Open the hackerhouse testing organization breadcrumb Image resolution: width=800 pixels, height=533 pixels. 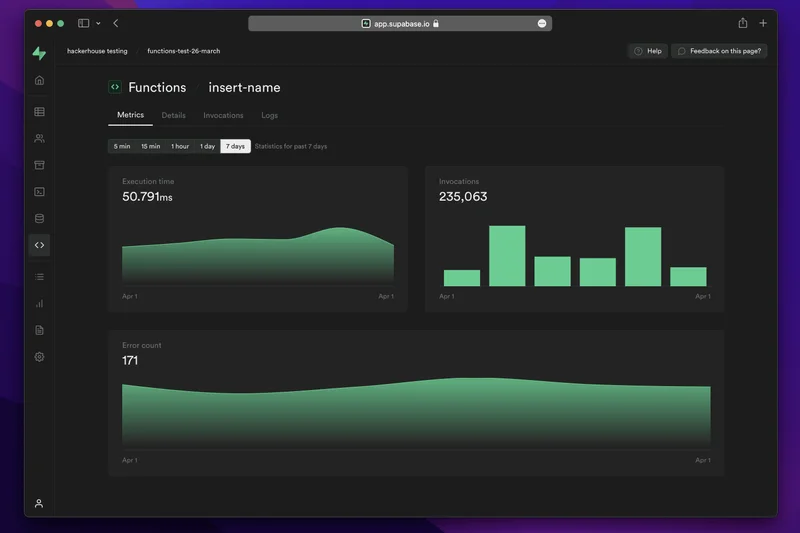(x=97, y=51)
